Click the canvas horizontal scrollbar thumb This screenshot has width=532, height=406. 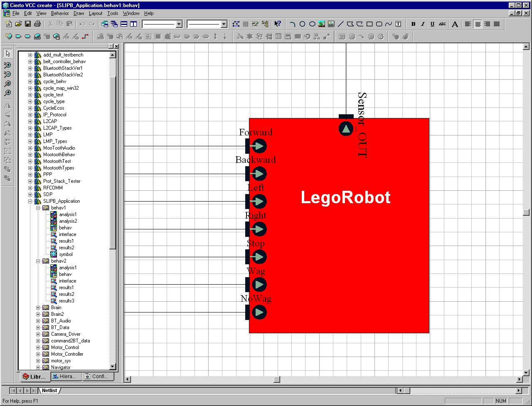[x=277, y=379]
